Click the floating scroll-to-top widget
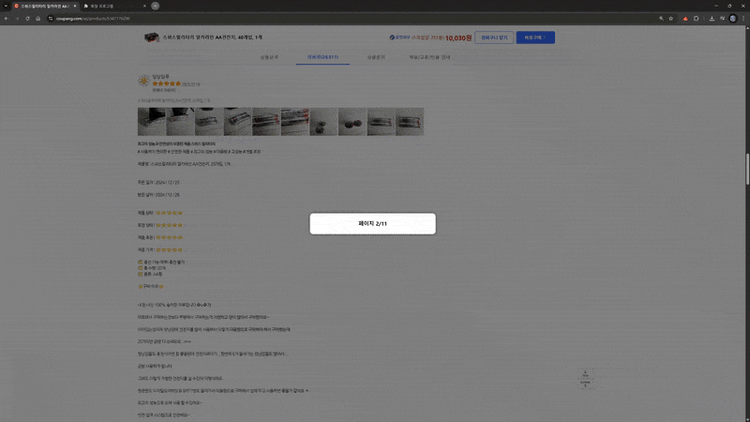The width and height of the screenshot is (750, 422). point(585,378)
